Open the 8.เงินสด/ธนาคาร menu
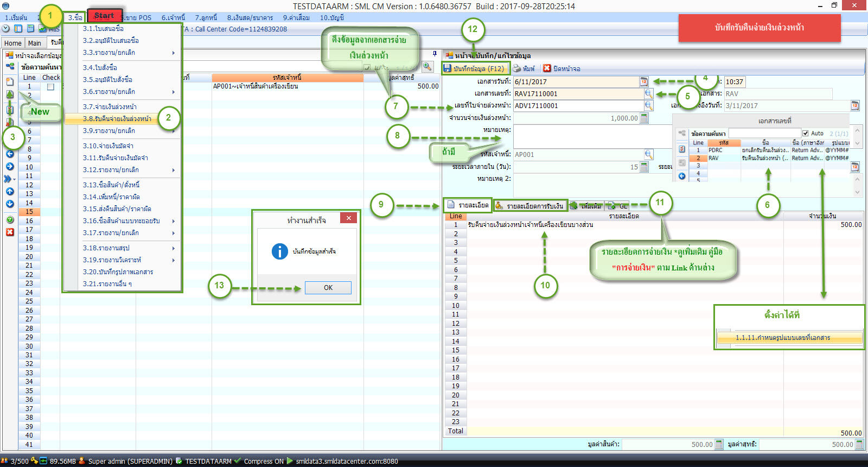The width and height of the screenshot is (868, 467). click(x=250, y=17)
